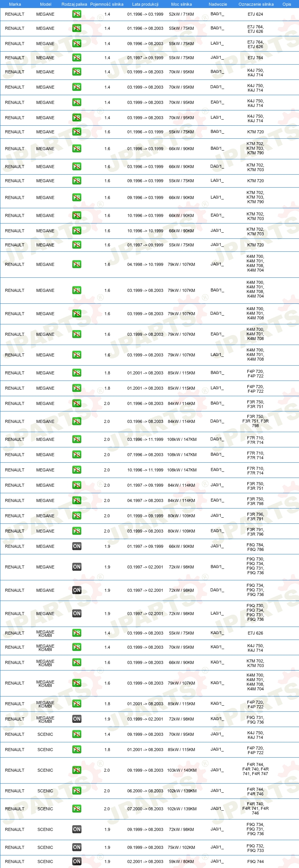Click the Model column header

(45, 4)
